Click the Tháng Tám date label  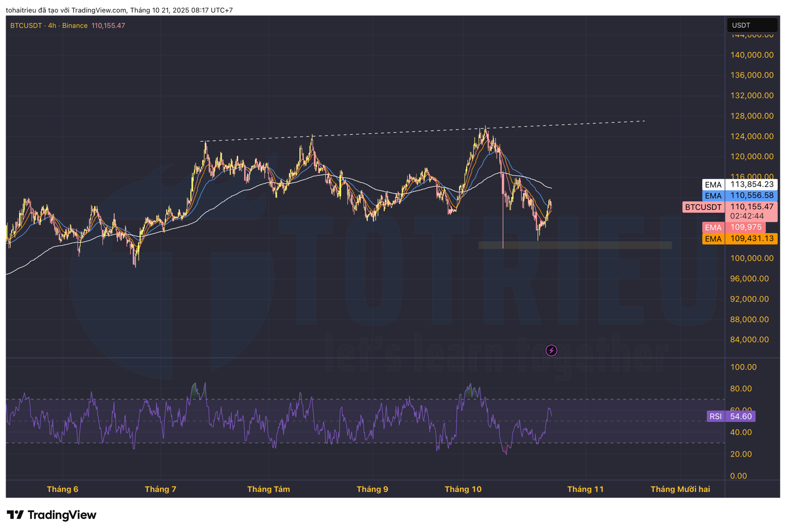coord(269,489)
